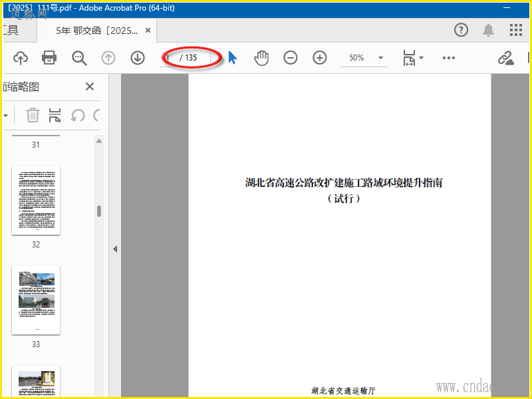Close the thumbnails panel
The width and height of the screenshot is (532, 399).
coord(90,86)
